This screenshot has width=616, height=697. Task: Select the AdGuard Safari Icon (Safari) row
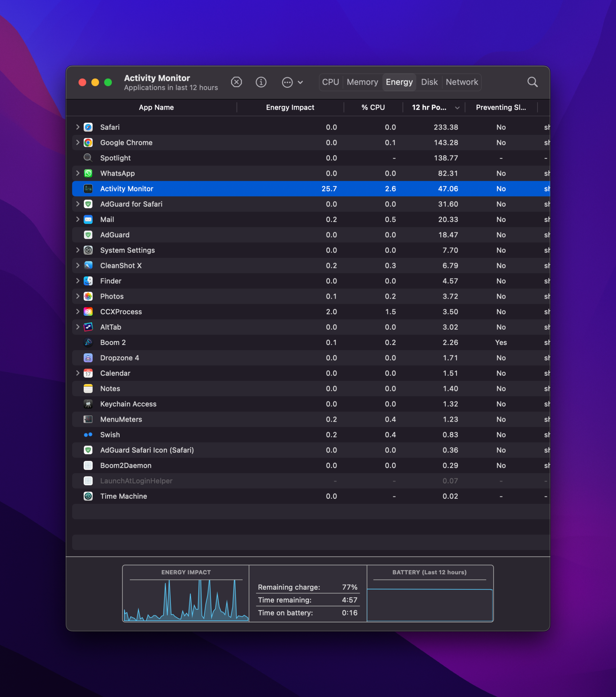311,450
